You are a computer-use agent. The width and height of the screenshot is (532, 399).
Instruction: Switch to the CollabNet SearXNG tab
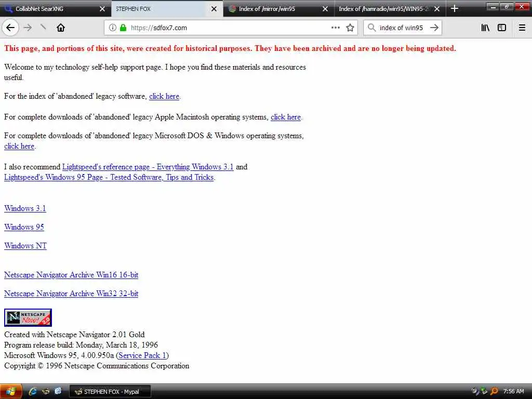coord(56,9)
